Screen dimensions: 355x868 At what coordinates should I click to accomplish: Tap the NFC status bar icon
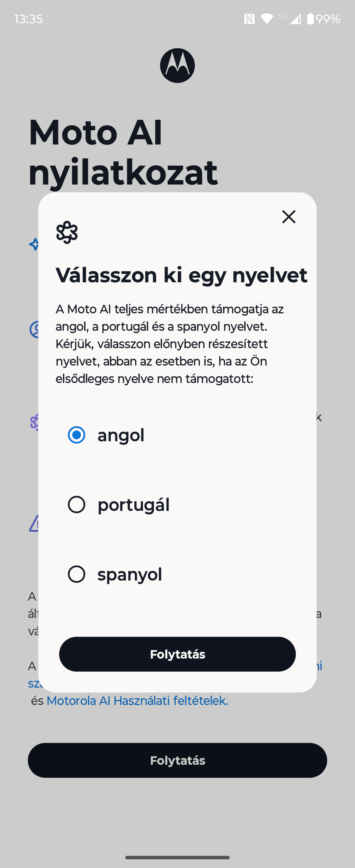click(x=249, y=19)
